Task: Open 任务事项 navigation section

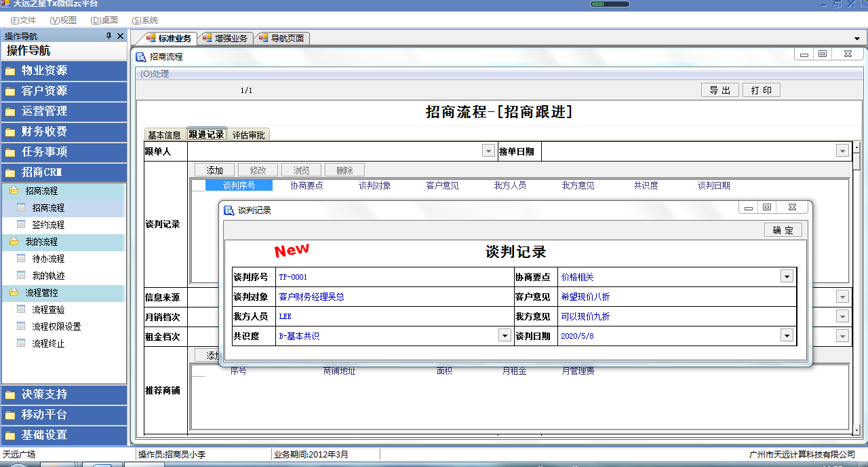Action: pyautogui.click(x=64, y=152)
